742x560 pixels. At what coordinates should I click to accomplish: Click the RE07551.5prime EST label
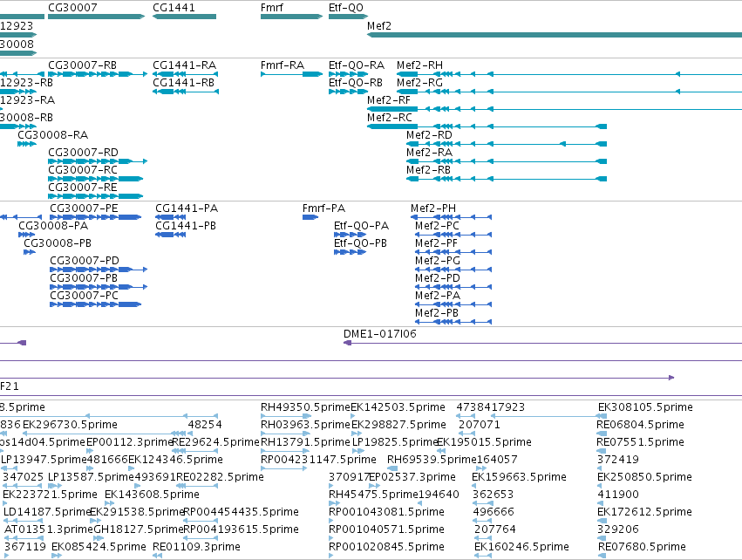coord(640,442)
